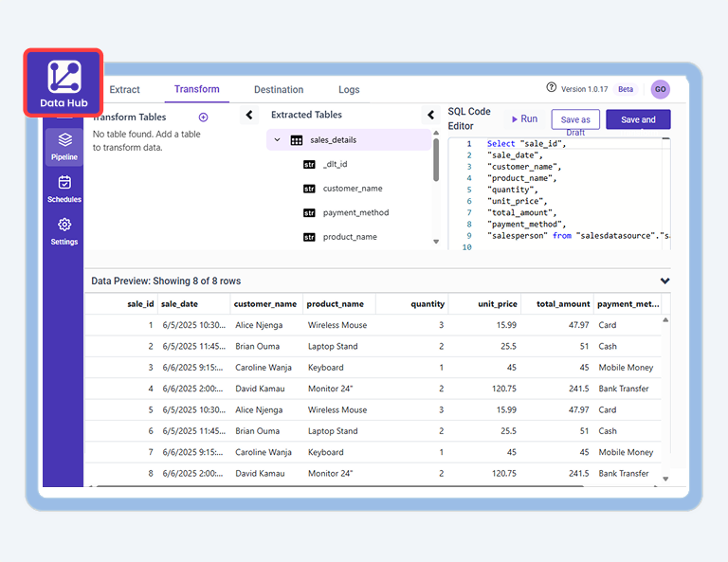Click the customer_name column header
This screenshot has height=562, width=728.
click(265, 304)
